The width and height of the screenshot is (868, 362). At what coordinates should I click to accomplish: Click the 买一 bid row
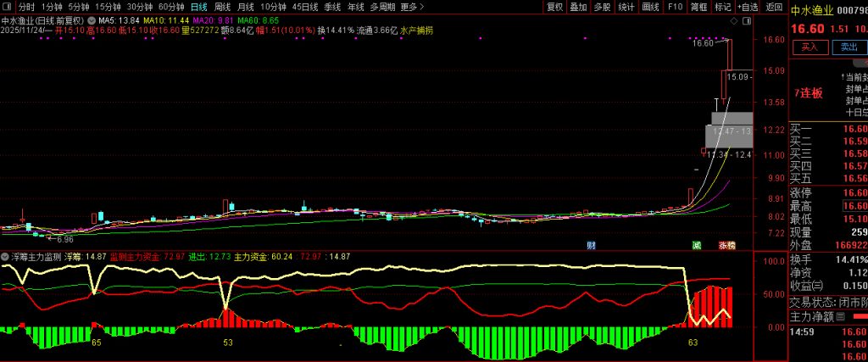pos(829,129)
